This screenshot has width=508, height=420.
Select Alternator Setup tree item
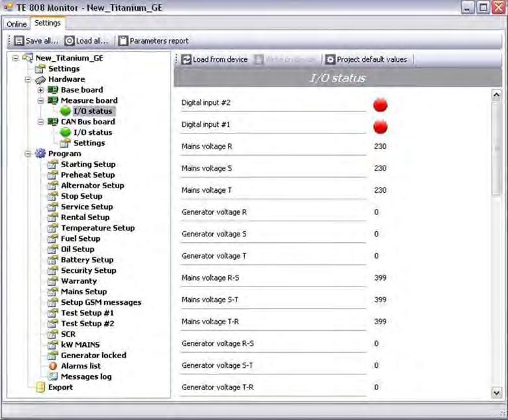(x=92, y=186)
